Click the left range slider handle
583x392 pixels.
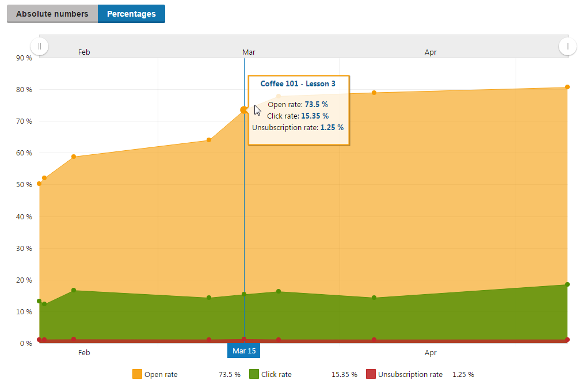pos(39,46)
